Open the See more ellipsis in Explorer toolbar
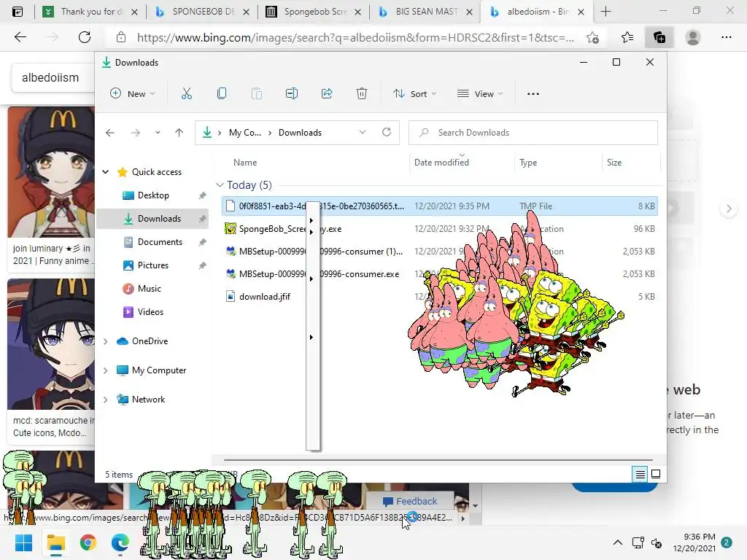 coord(533,94)
